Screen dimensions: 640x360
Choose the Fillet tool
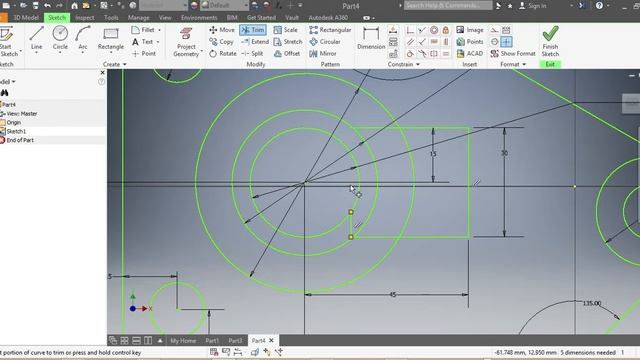click(143, 30)
